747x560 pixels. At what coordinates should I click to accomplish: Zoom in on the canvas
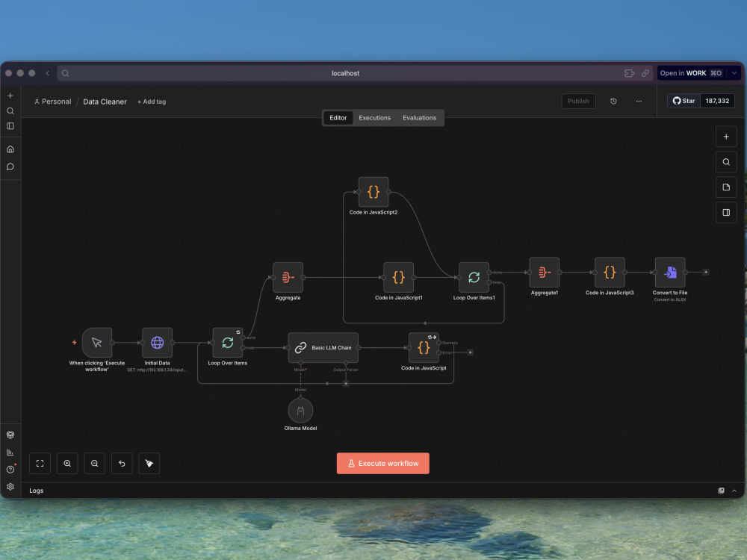67,464
